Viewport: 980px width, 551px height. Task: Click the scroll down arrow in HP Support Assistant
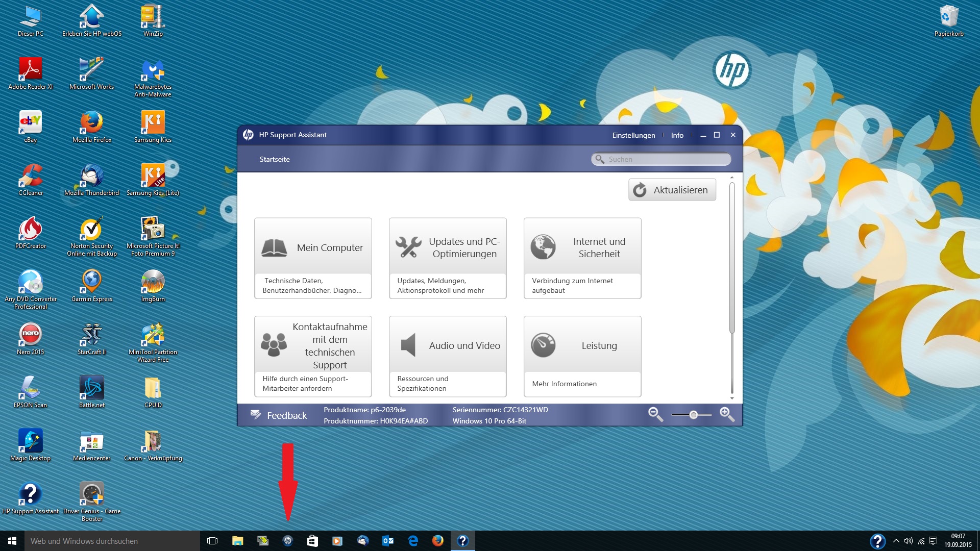732,398
